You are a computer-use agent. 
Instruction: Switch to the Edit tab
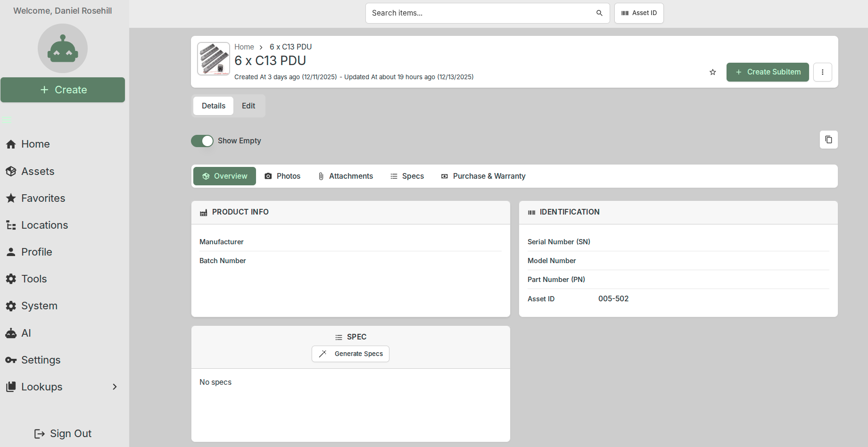coord(248,106)
